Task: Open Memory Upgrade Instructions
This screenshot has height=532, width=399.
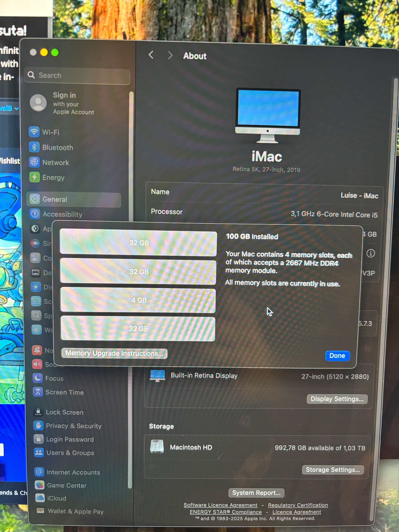Action: (114, 353)
